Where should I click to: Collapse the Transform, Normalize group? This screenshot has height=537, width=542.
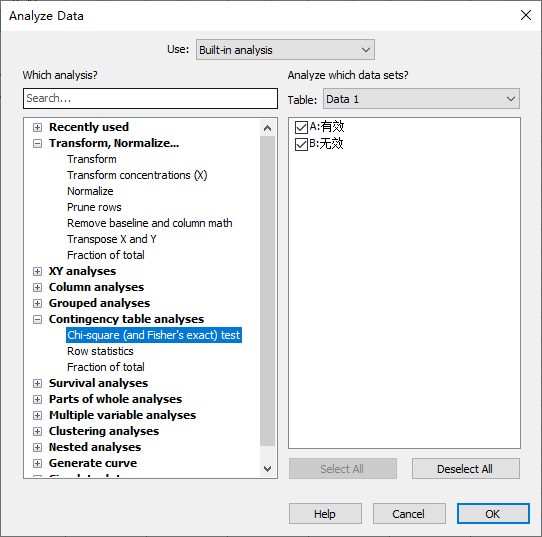(x=37, y=143)
